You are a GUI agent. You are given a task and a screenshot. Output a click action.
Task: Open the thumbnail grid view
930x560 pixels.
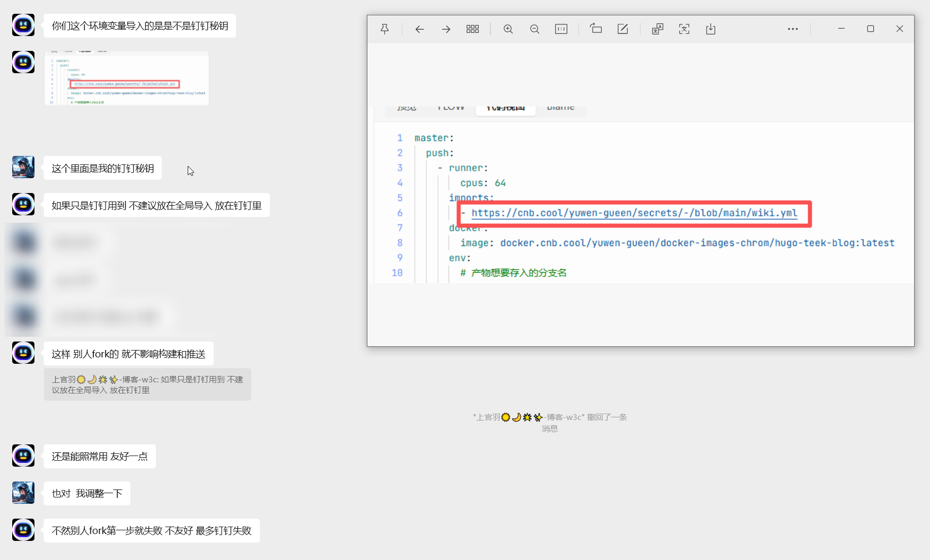[x=472, y=29]
